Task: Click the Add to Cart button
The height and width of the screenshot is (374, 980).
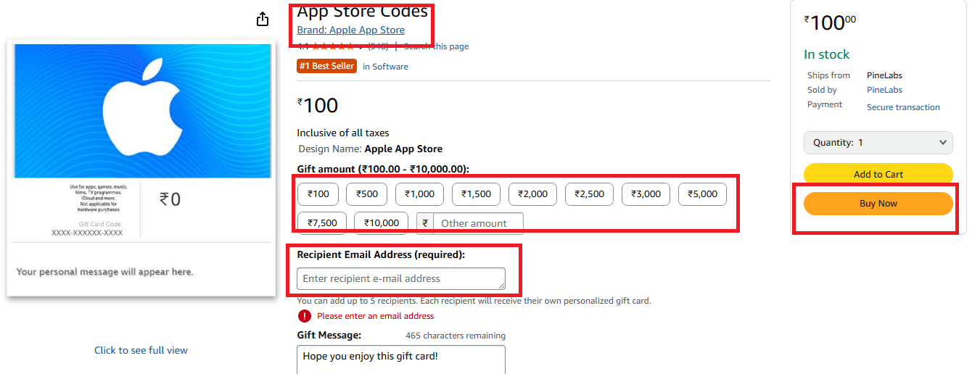Action: [878, 174]
